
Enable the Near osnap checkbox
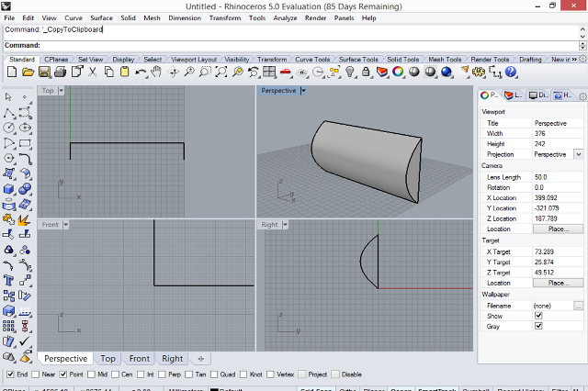click(36, 374)
